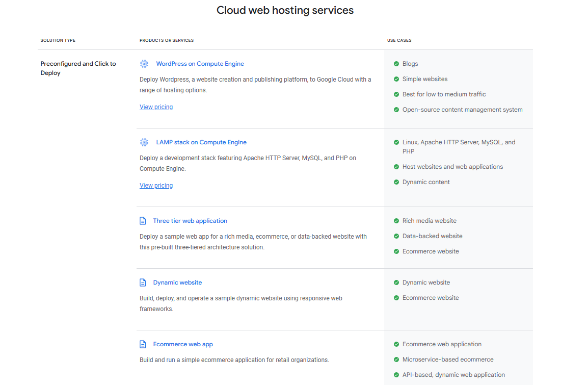Click green checkmark beside Microservice-based ecommerce
588x385 pixels.
(x=396, y=360)
